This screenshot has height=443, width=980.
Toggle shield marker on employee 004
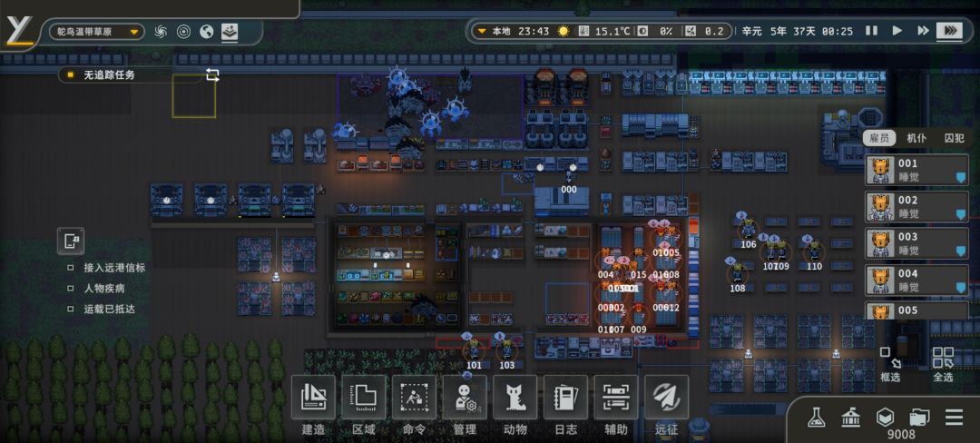coord(961,288)
